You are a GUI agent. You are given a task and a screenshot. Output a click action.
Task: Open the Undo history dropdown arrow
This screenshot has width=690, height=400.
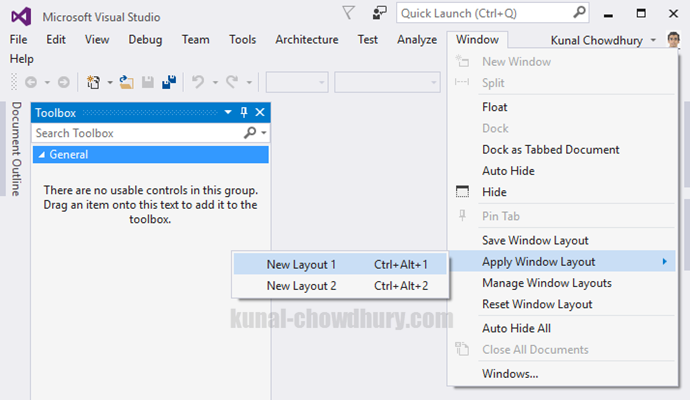pos(215,82)
